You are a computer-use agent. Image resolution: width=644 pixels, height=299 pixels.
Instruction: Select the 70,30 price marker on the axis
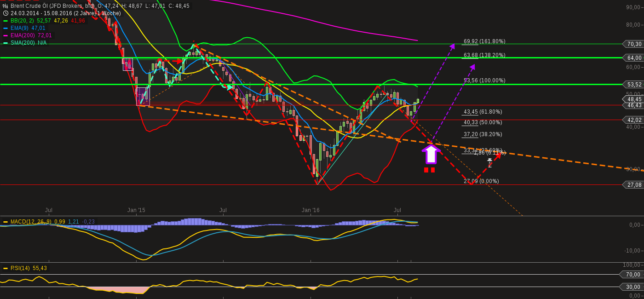633,44
